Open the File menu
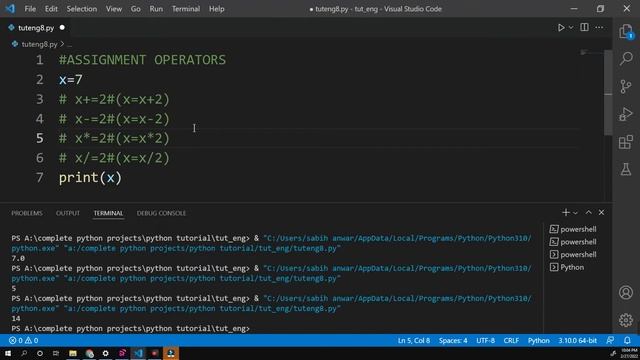The width and height of the screenshot is (640, 360). tap(30, 9)
